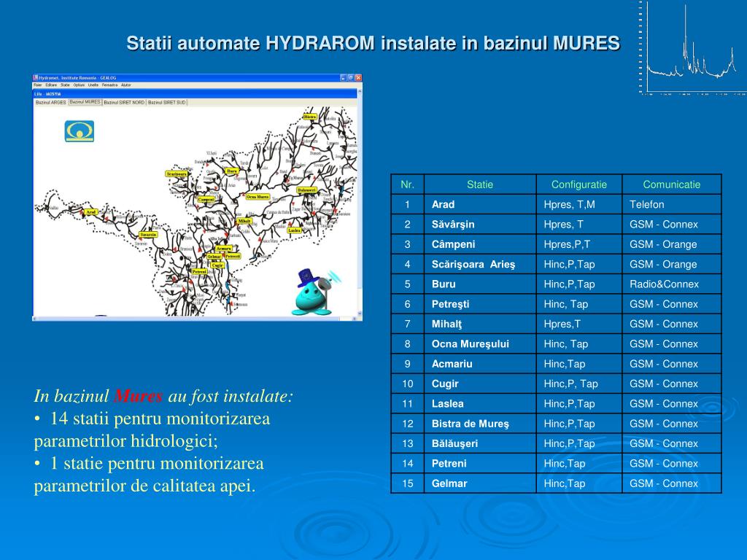Click the Acmariu cell in the table
Viewport: 747px width, 560px height.
tap(480, 364)
